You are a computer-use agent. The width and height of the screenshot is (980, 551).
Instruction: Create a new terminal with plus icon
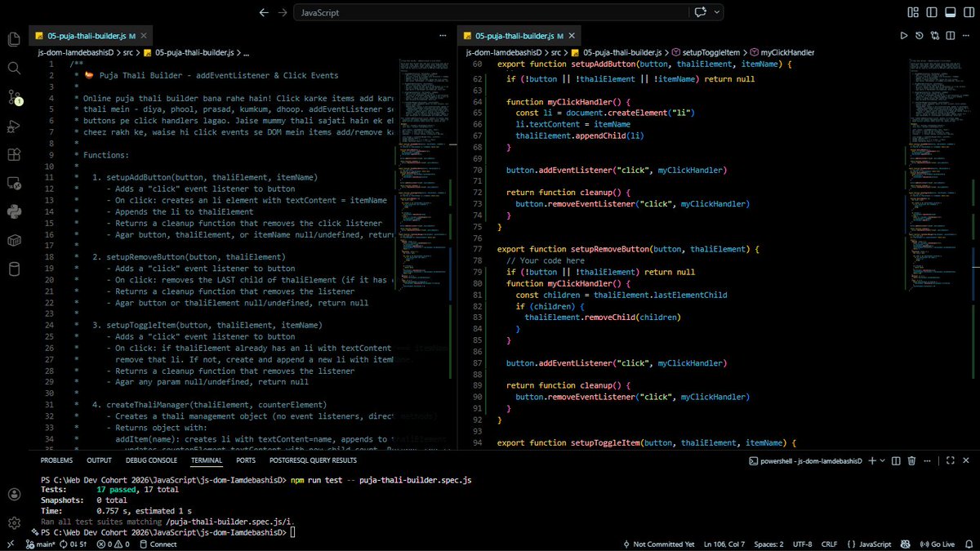[872, 460]
